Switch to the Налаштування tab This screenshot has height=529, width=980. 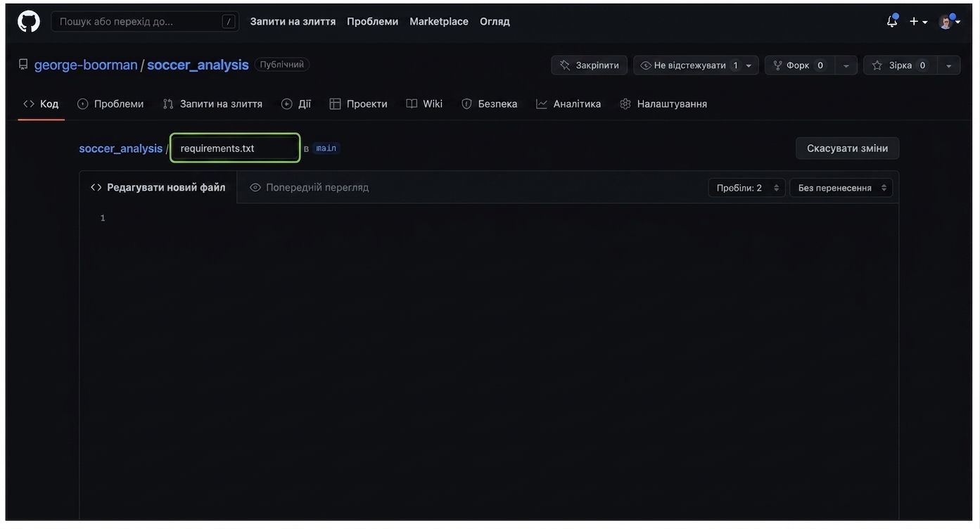click(663, 104)
